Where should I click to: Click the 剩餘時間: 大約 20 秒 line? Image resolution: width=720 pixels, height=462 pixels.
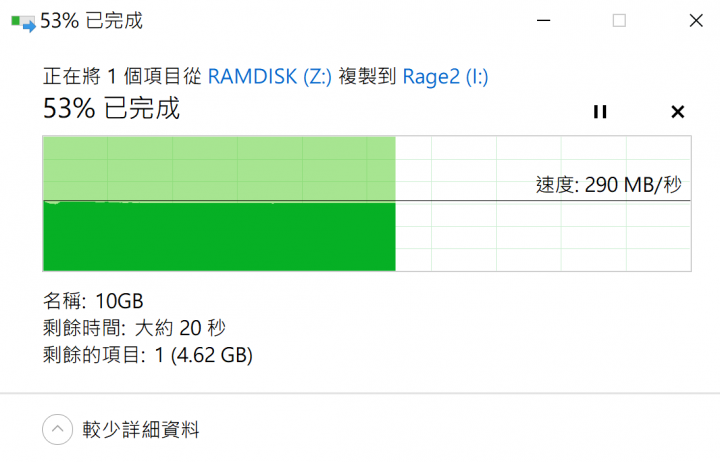click(134, 328)
